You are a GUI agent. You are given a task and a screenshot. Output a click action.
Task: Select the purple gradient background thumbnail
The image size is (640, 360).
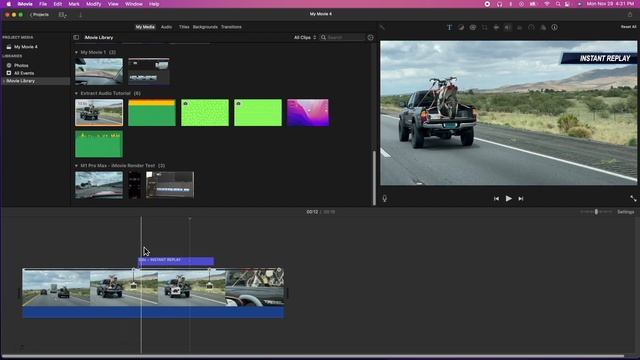308,113
